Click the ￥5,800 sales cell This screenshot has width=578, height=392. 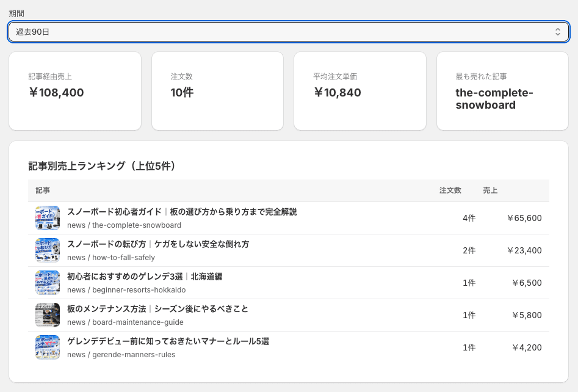(527, 315)
